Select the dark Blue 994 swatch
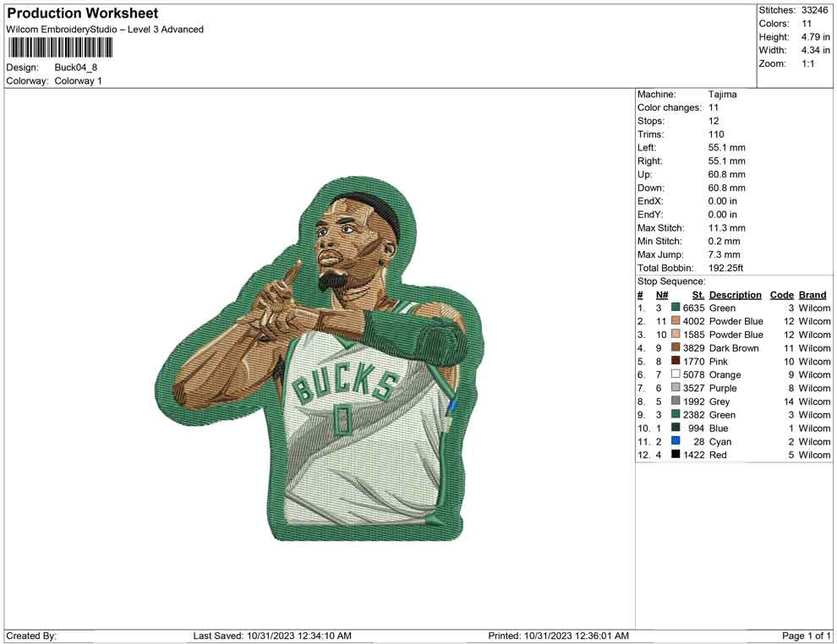 676,428
